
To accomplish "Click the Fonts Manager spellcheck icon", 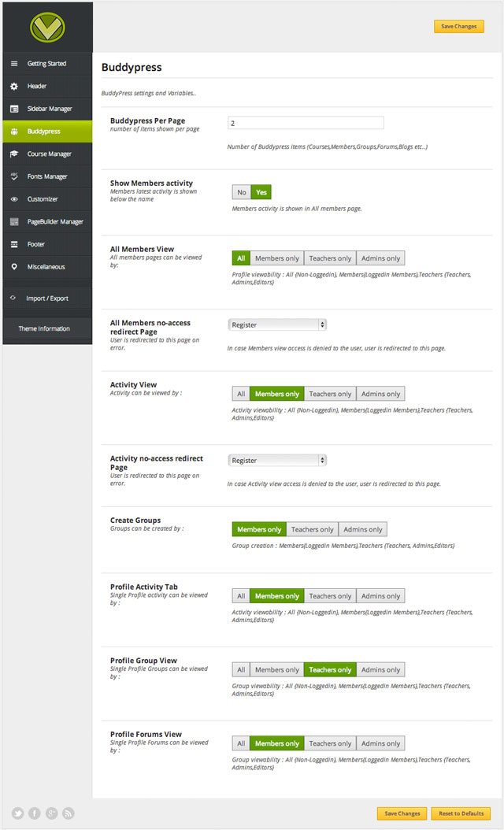I will 14,176.
